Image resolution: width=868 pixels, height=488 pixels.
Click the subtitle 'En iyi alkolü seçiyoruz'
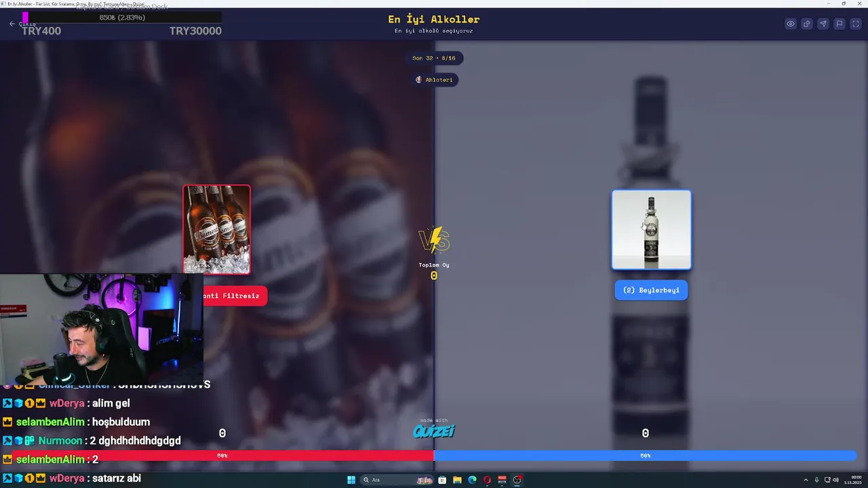[434, 31]
